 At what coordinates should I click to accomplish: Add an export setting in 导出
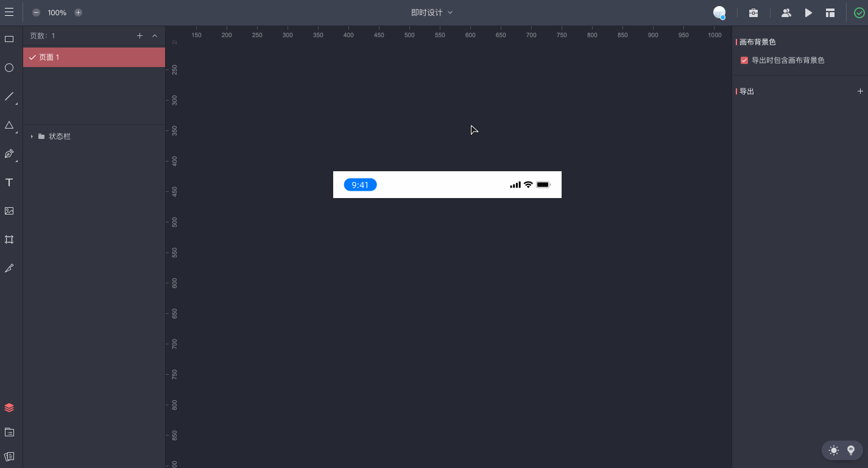click(860, 91)
